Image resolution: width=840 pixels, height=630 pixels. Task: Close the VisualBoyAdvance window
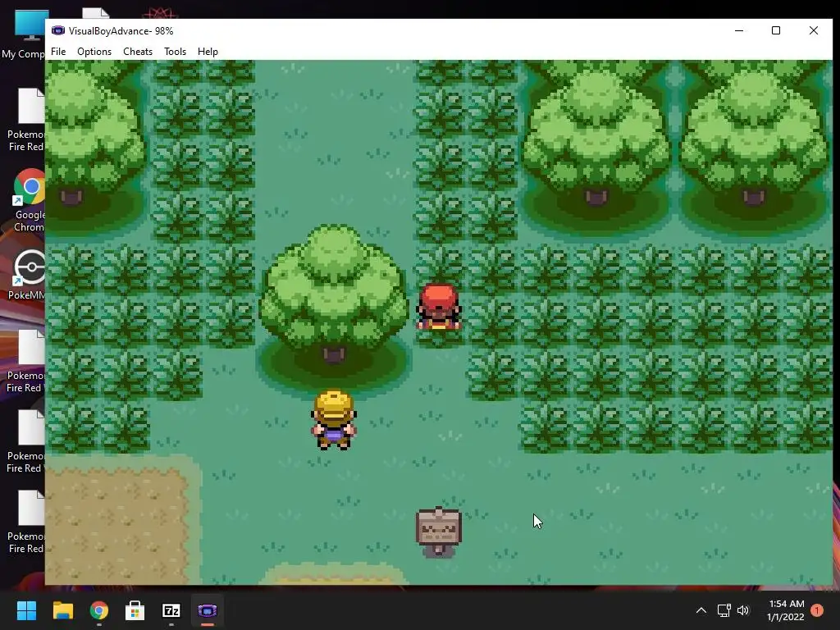813,30
